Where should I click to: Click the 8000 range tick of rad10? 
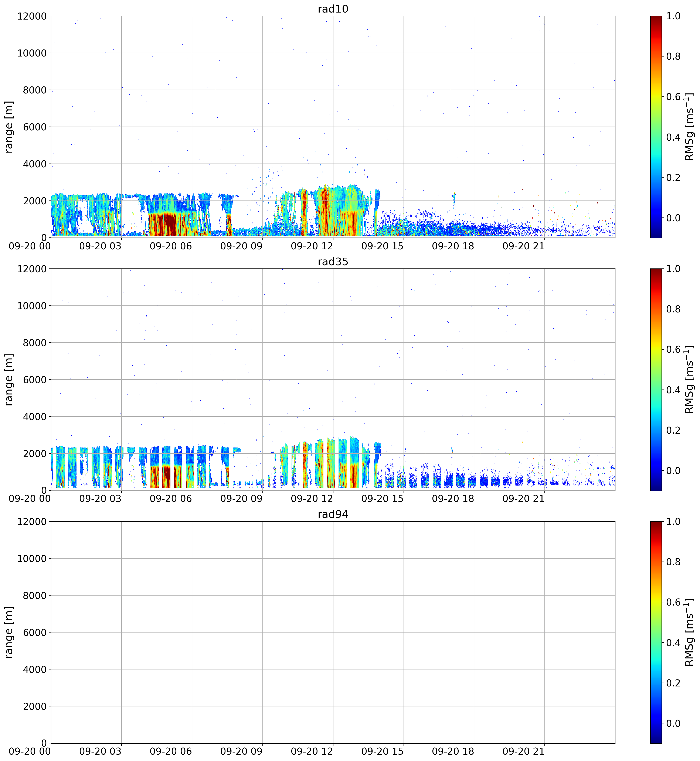point(34,90)
